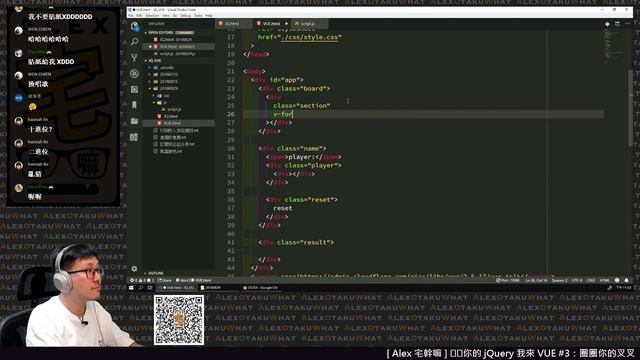Change the Spaces: 2 indentation setting

tap(559, 280)
